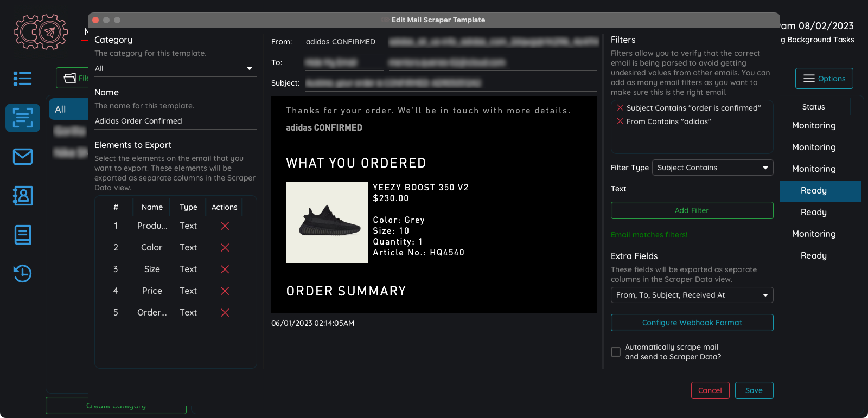Click the gear logo with paper plane
868x418 pixels.
(41, 32)
